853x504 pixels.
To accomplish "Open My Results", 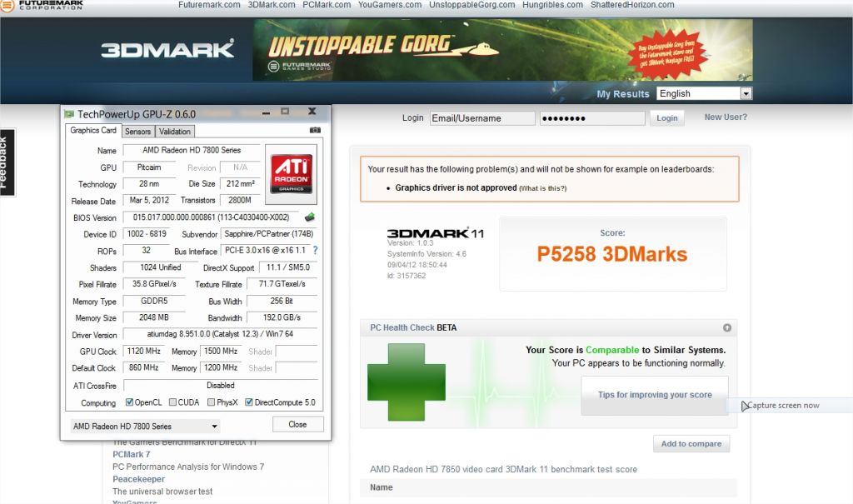I will coord(623,93).
